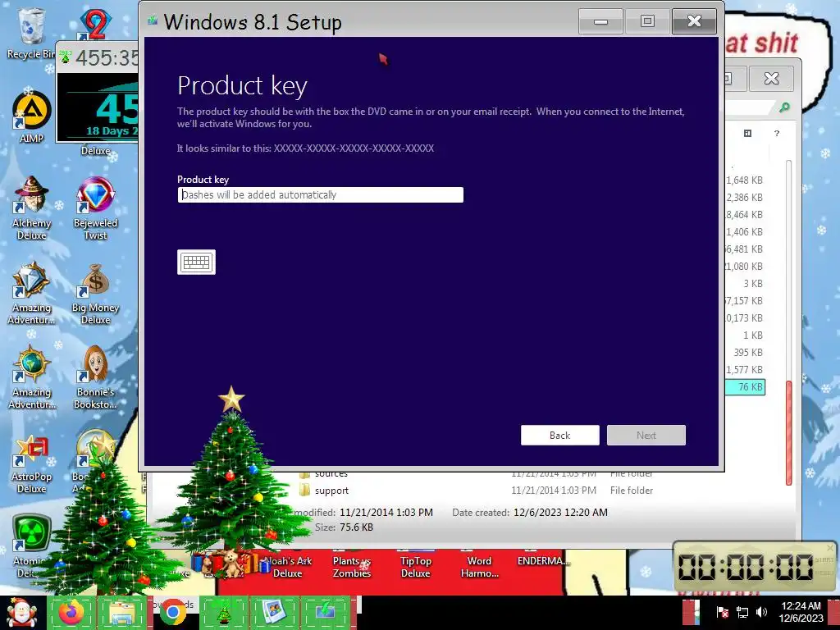
Task: Select the highlighted 76 KB file row
Action: (745, 387)
